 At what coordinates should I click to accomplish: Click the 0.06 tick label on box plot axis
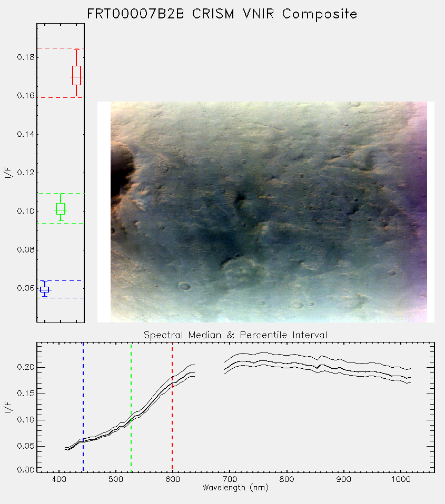(x=26, y=288)
